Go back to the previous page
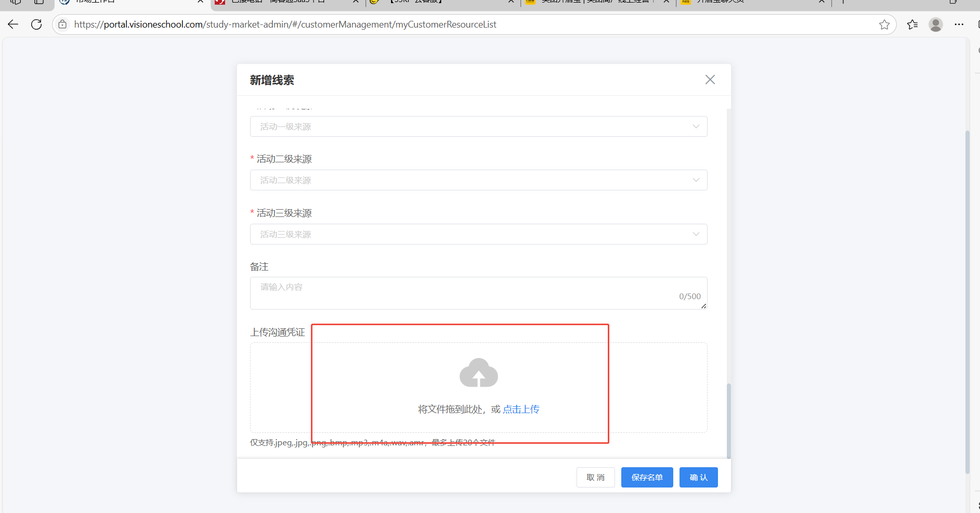 [x=13, y=24]
